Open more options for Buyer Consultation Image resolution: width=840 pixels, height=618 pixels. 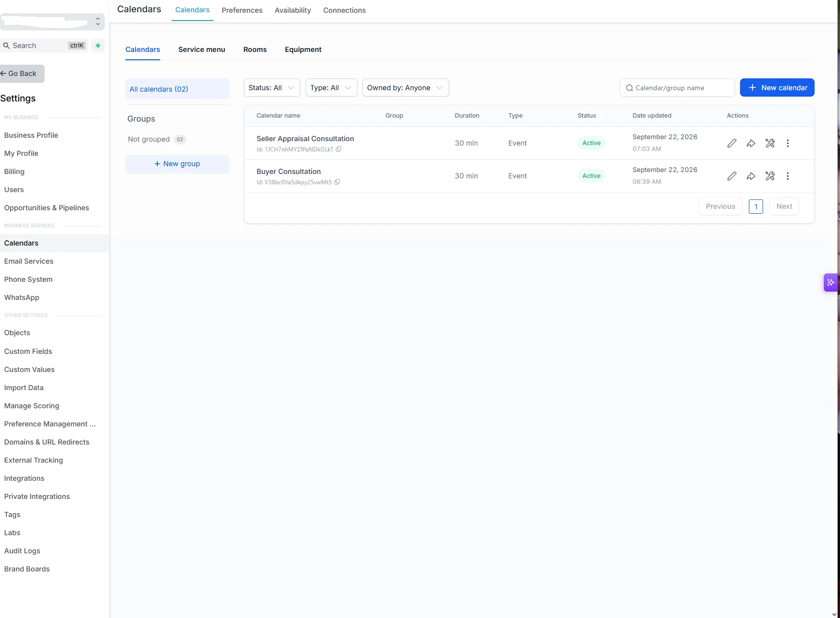(788, 176)
